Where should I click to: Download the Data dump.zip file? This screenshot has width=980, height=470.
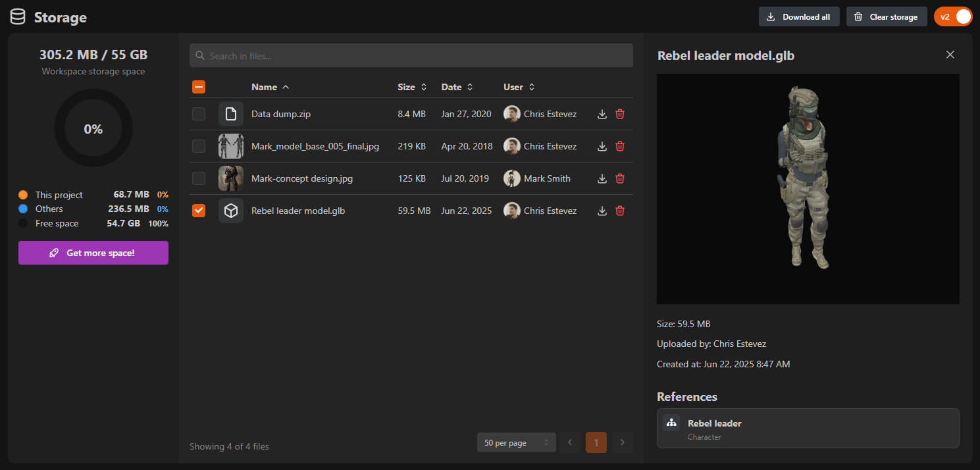602,114
